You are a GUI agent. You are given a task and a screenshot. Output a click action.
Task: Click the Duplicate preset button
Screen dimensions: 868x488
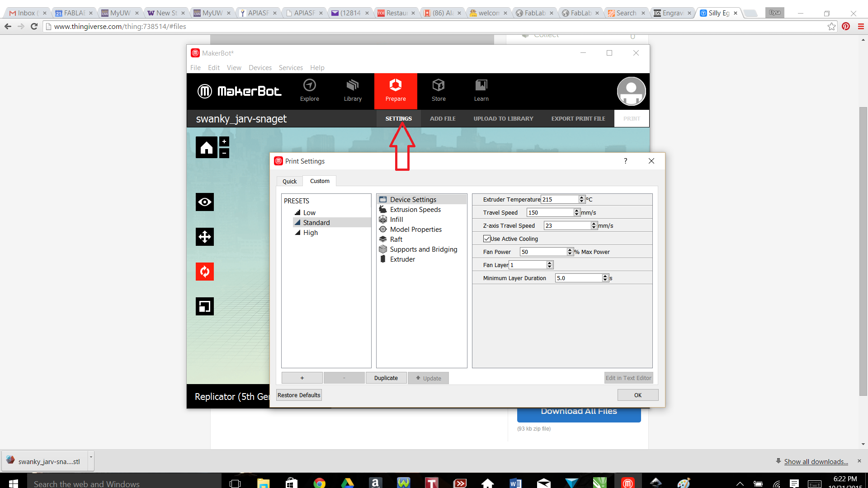coord(386,378)
